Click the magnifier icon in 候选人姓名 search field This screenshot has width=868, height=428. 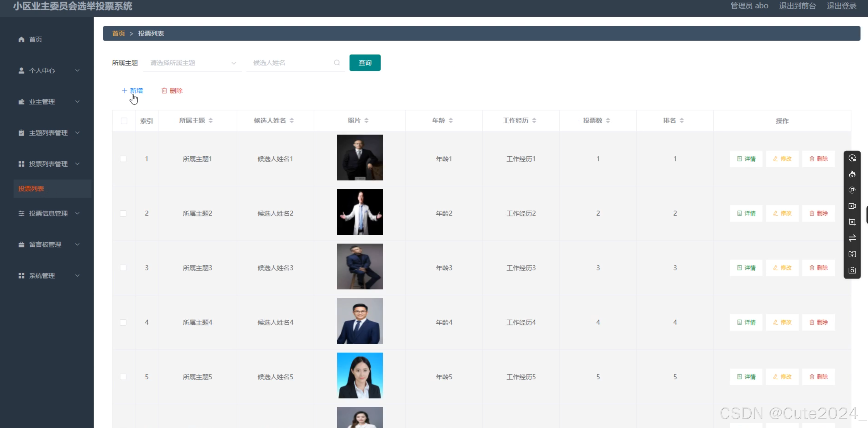tap(337, 63)
